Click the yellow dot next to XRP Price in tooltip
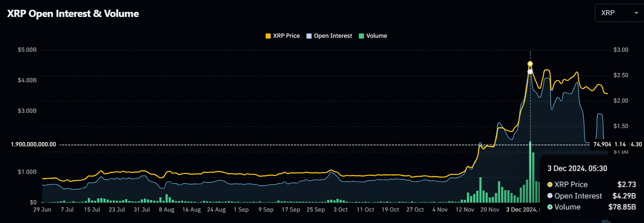The width and height of the screenshot is (644, 223). [550, 184]
